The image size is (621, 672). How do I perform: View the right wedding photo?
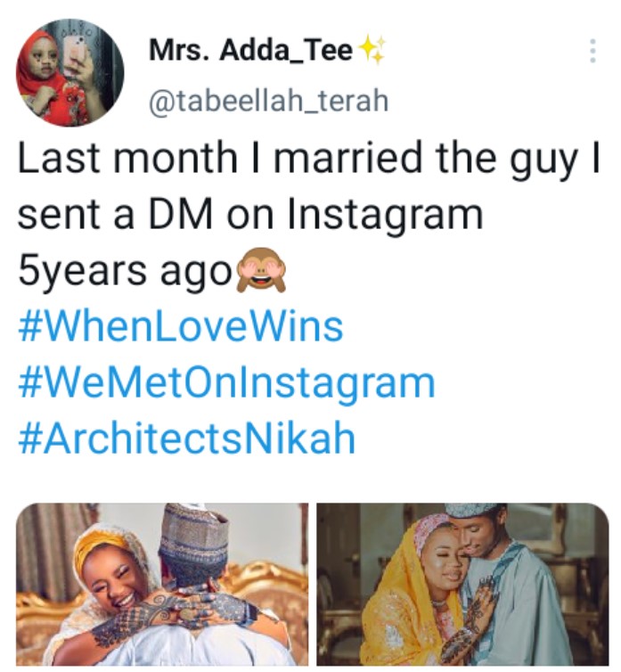tap(462, 585)
